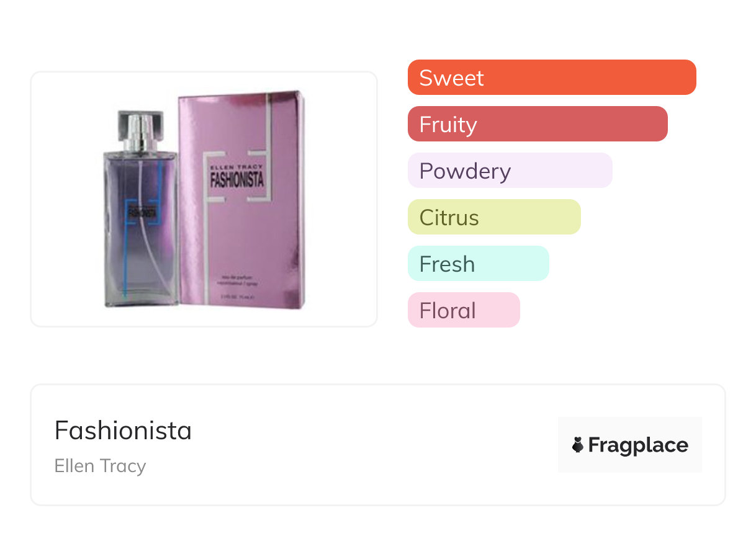Choose the yellow-green Citrus accord bar

coord(493,217)
